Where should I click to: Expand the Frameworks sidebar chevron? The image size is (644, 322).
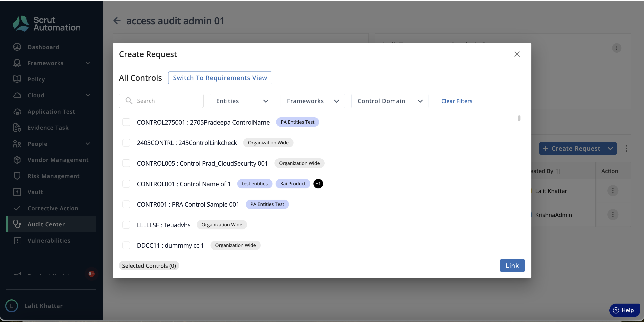pos(88,63)
